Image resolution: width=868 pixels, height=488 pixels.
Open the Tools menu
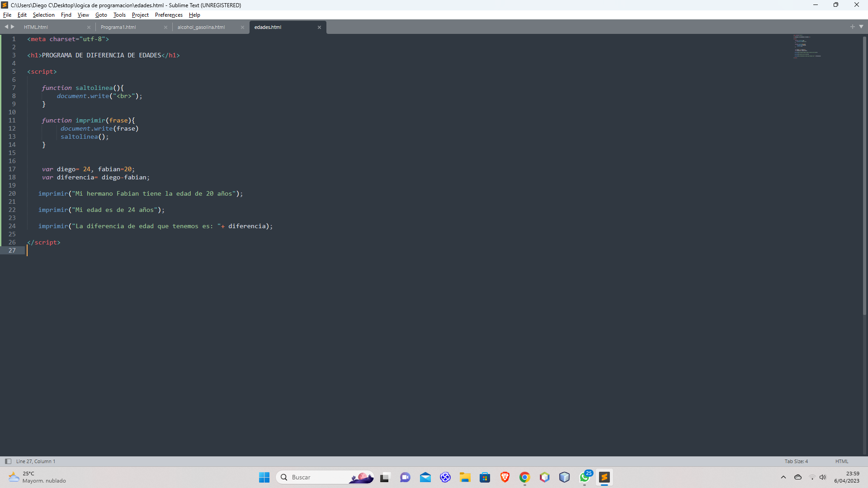pos(119,15)
